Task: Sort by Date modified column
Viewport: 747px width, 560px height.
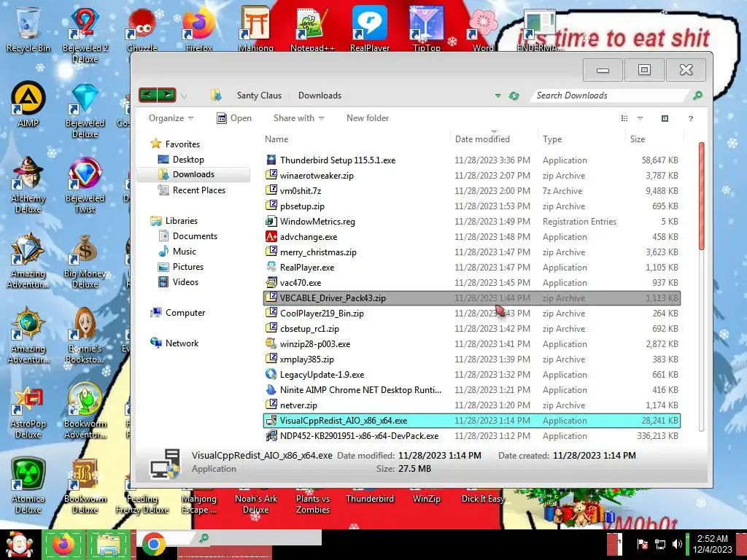Action: click(x=494, y=139)
